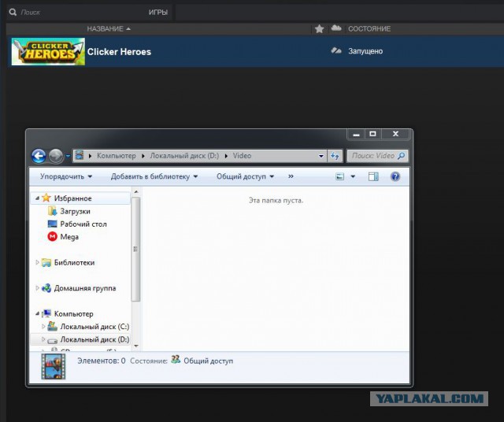Open the Mega folder in favorites

[69, 237]
